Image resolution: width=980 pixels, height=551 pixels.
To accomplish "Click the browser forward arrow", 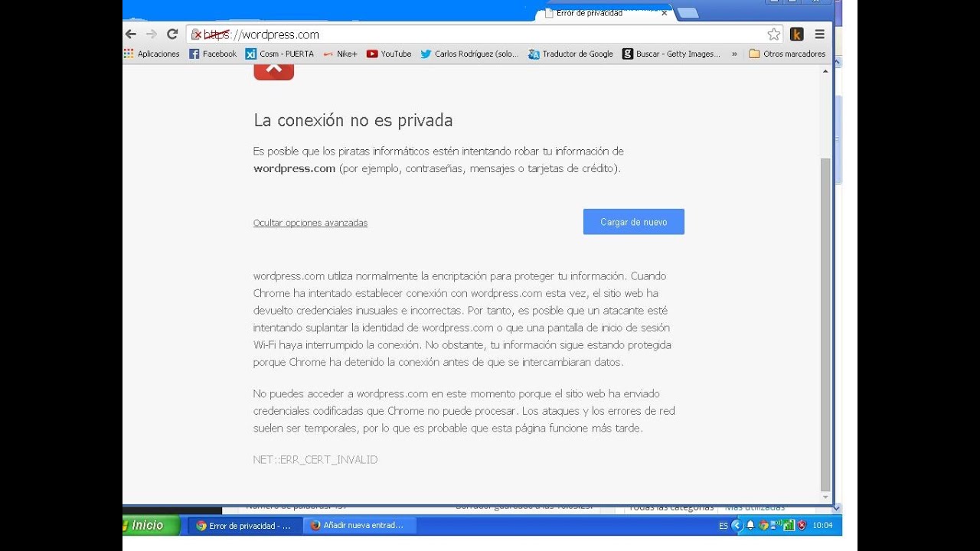I will coord(151,34).
